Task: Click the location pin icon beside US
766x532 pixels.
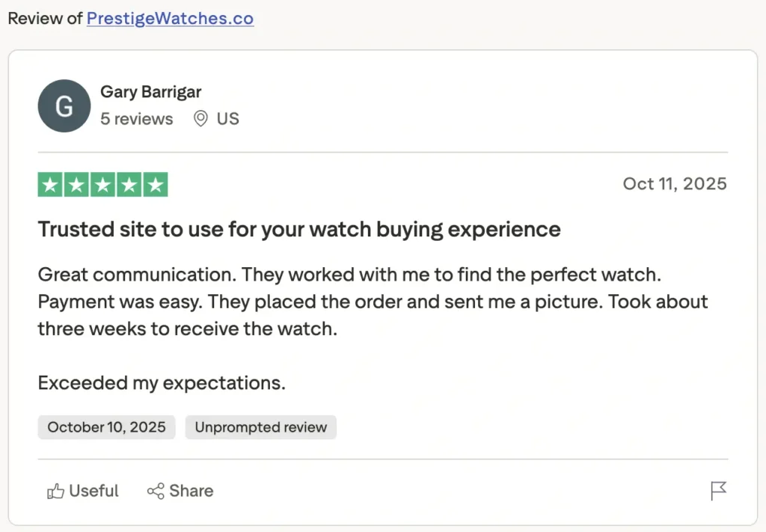Action: (200, 118)
